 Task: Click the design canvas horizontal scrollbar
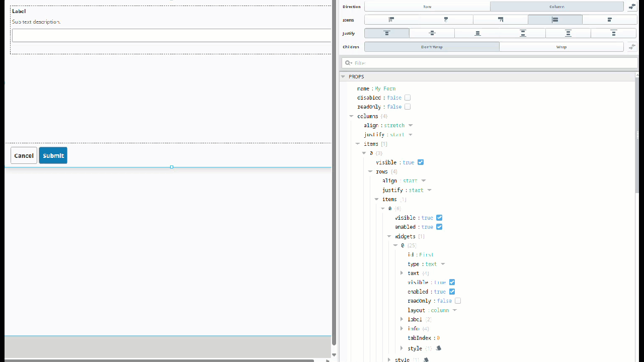click(159, 360)
